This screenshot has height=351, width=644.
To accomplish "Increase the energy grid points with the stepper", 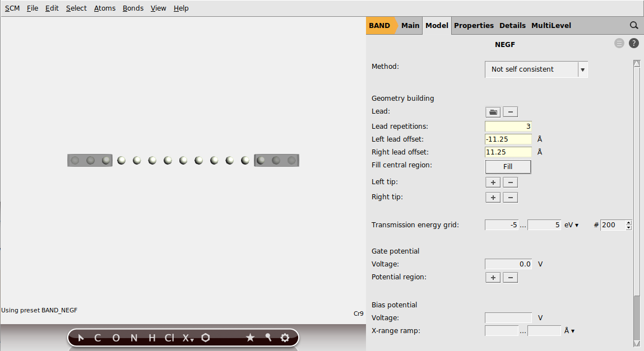I will [x=628, y=222].
